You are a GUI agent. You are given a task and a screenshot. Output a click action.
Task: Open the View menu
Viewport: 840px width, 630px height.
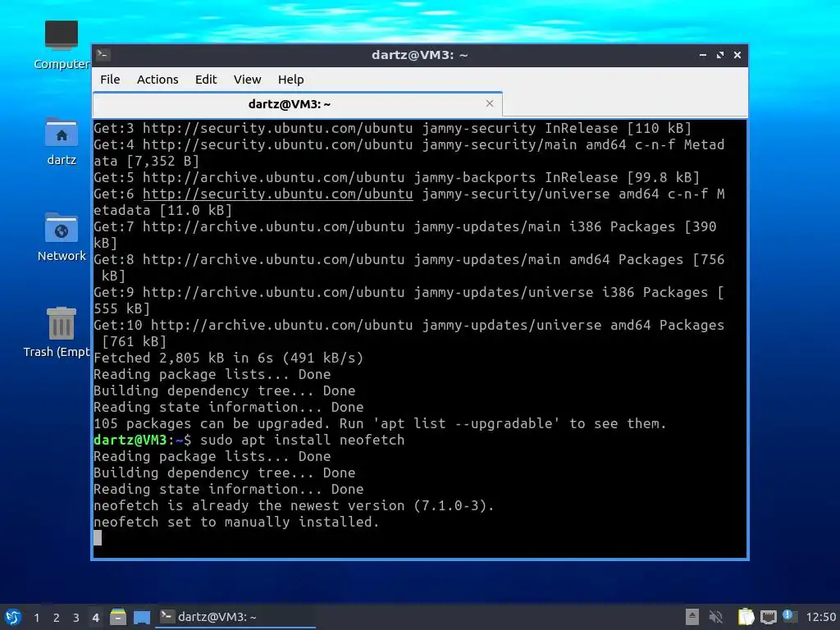247,80
